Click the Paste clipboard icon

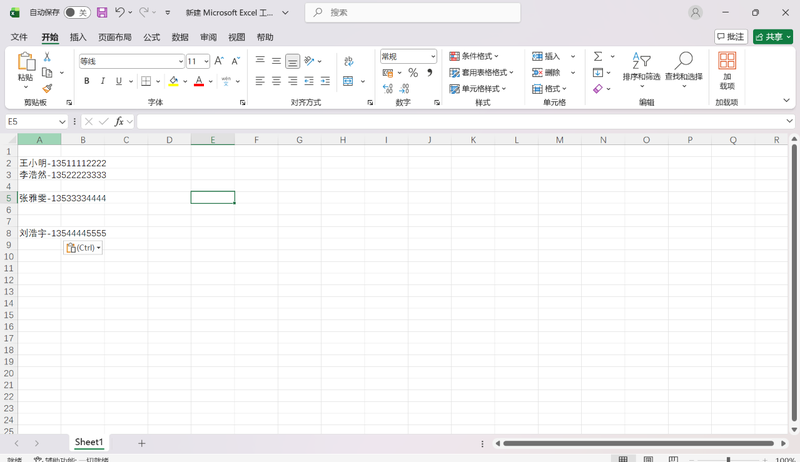click(x=26, y=62)
